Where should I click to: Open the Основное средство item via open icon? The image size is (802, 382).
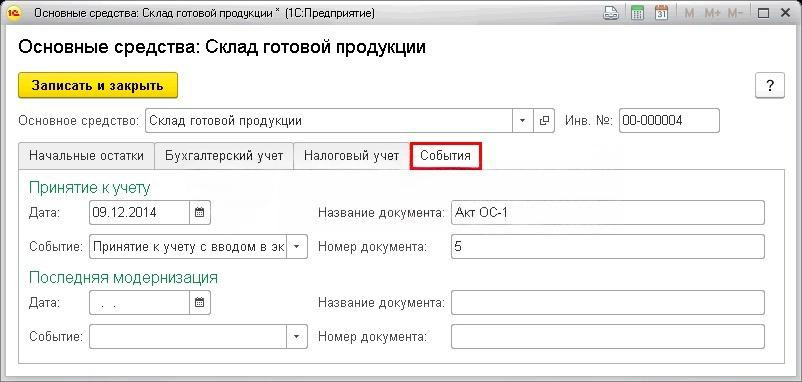544,121
